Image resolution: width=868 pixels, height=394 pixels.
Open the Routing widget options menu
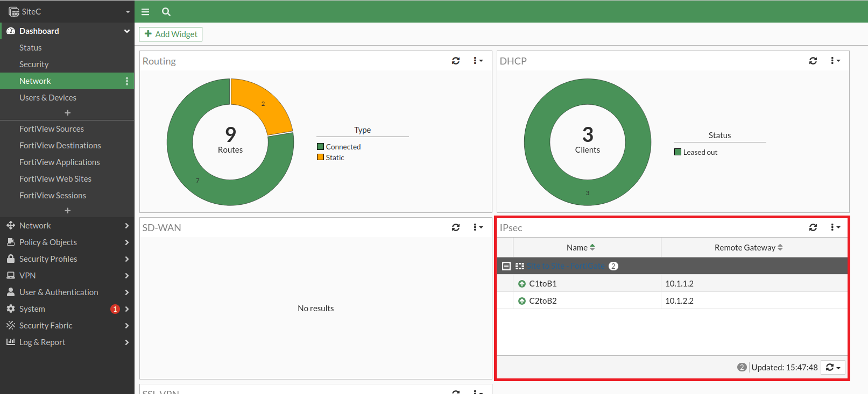478,61
